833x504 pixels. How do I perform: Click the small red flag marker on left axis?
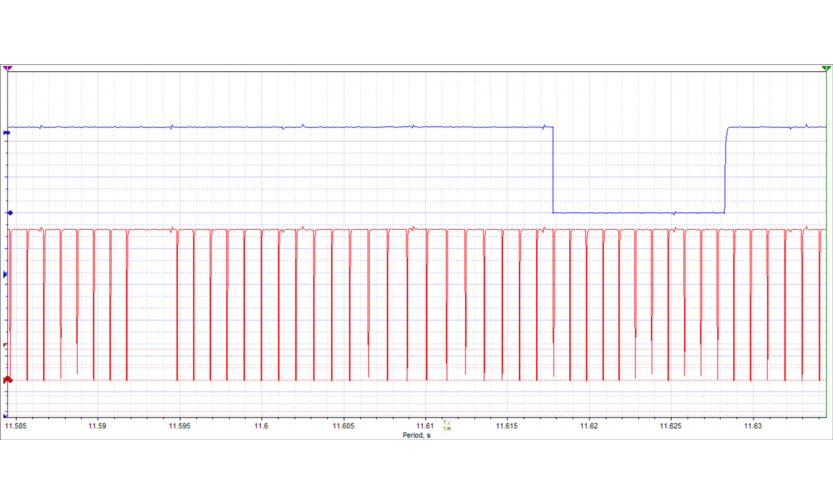(x=6, y=346)
